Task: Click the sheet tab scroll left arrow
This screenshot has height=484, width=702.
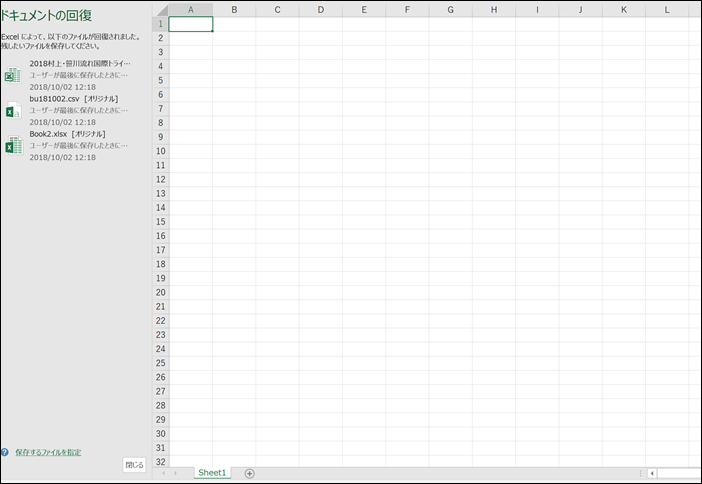Action: pos(164,473)
